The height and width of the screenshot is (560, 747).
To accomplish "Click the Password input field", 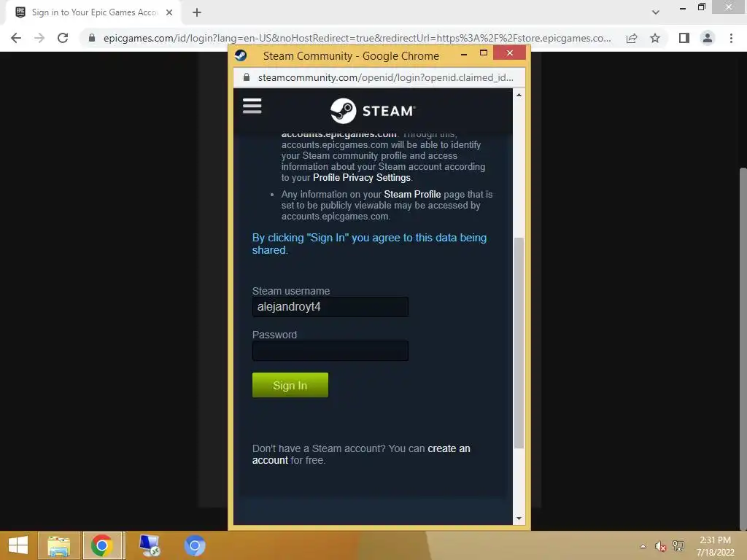I will click(x=330, y=351).
